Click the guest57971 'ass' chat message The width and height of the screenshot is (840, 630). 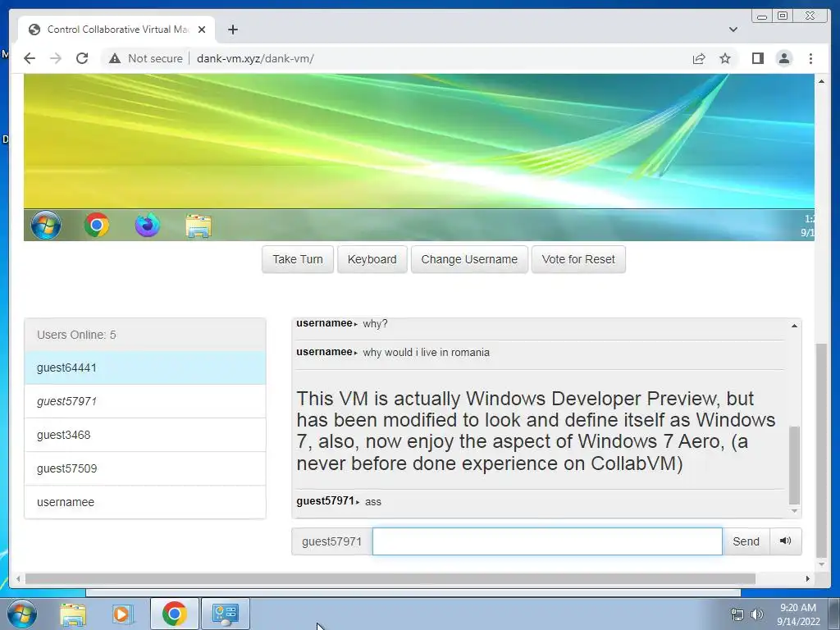(x=339, y=501)
